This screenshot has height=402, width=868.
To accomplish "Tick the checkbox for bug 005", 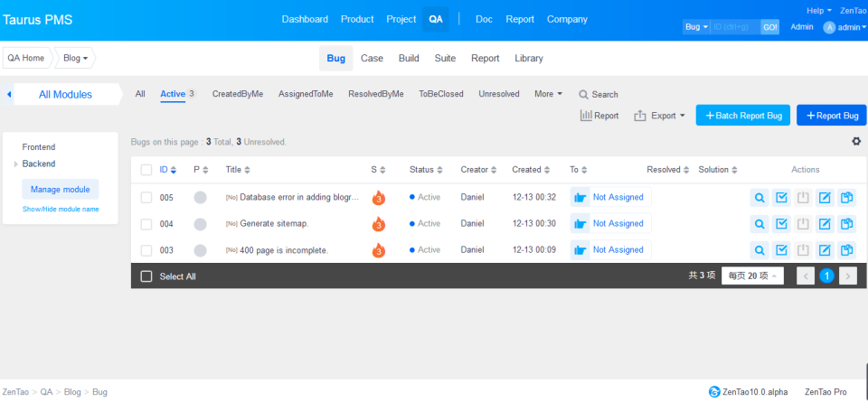I will tap(146, 198).
